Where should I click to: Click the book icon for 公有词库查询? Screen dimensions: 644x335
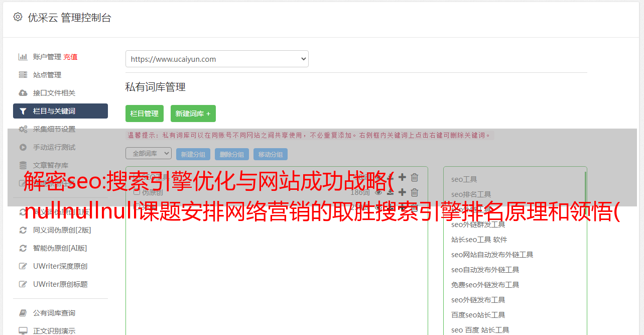coord(23,313)
